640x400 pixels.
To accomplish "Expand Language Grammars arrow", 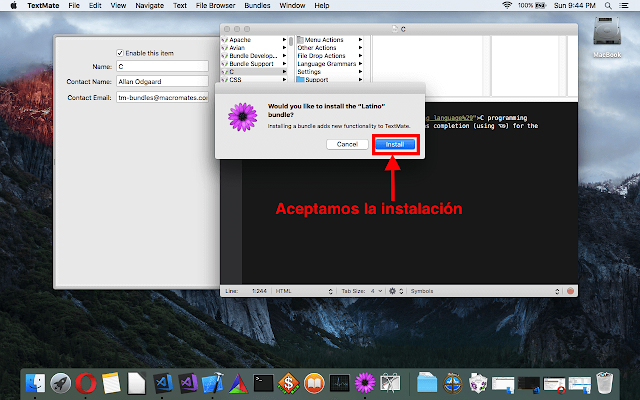I will coord(360,64).
